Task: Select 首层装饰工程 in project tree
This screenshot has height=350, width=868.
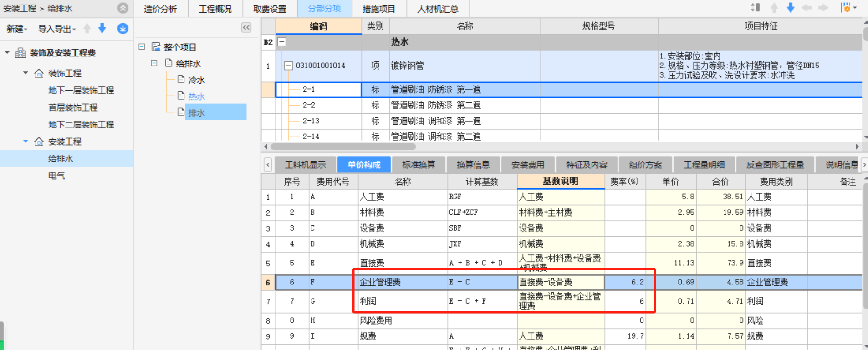Action: (73, 107)
